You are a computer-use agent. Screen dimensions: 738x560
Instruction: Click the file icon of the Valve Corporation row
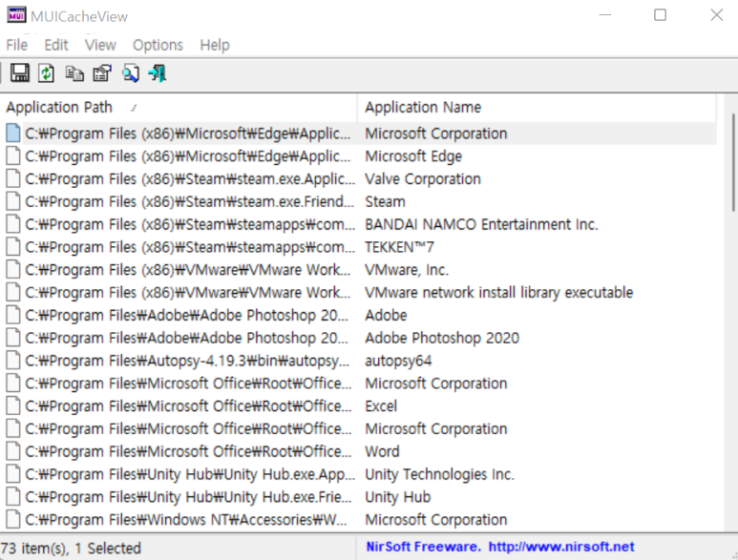pos(13,178)
